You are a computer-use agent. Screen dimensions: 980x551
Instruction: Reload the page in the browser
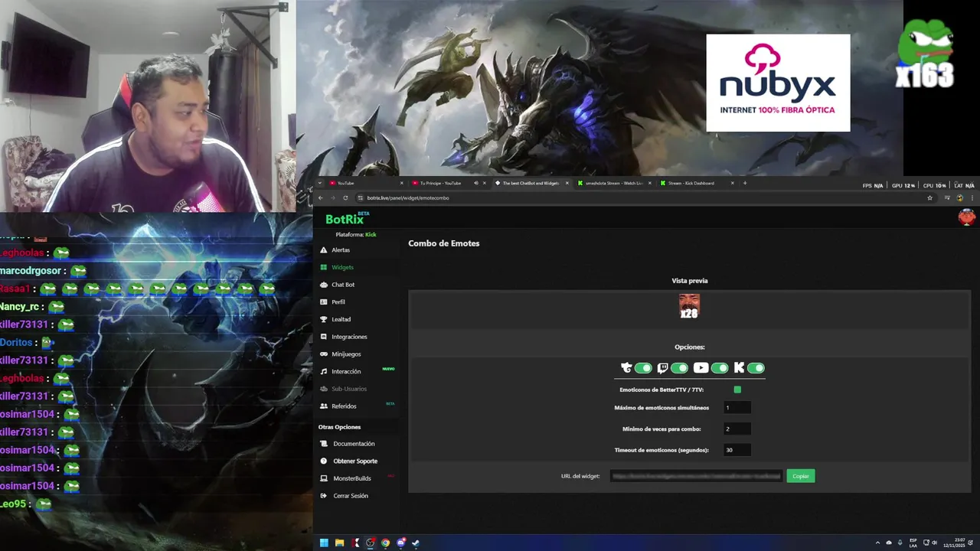(345, 197)
